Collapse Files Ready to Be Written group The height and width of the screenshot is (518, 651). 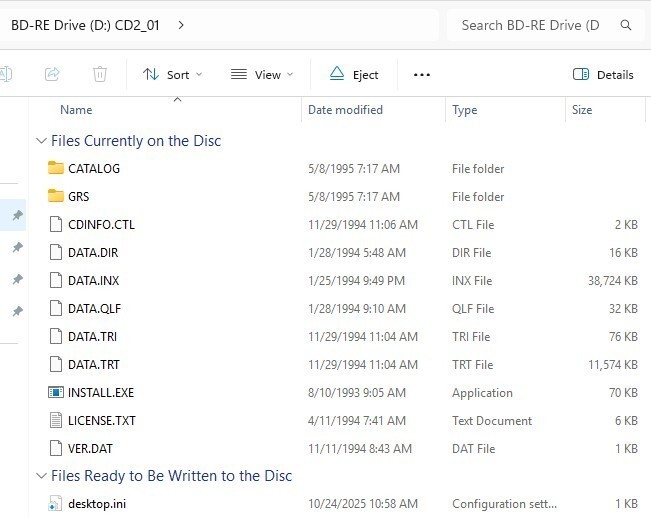[41, 476]
